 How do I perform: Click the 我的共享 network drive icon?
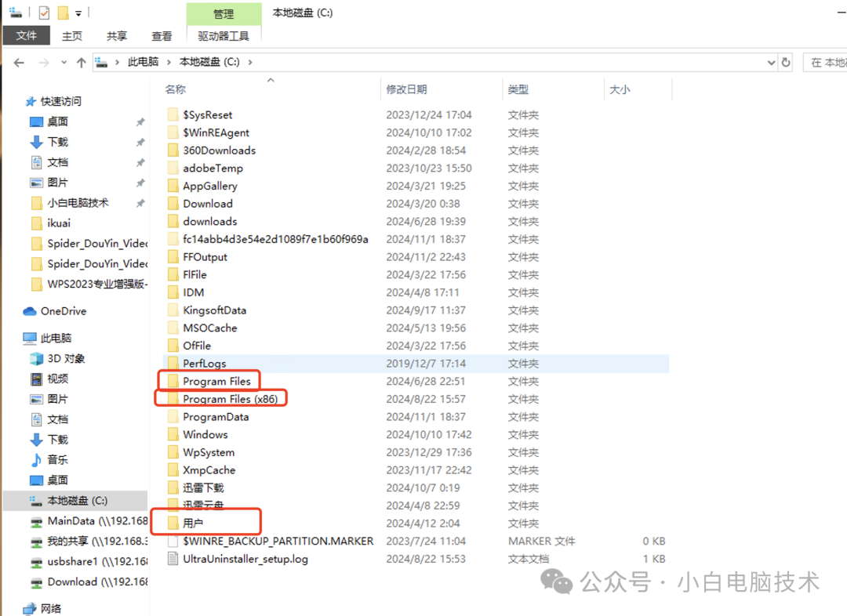[x=36, y=542]
